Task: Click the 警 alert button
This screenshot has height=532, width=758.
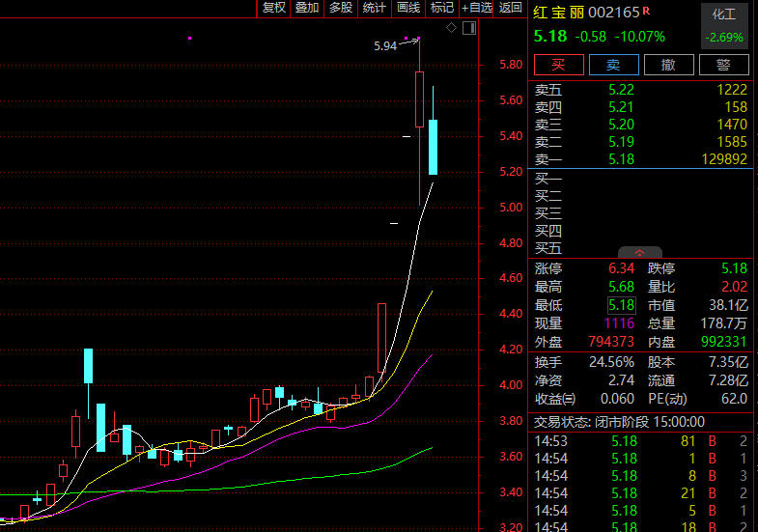Action: 723,65
